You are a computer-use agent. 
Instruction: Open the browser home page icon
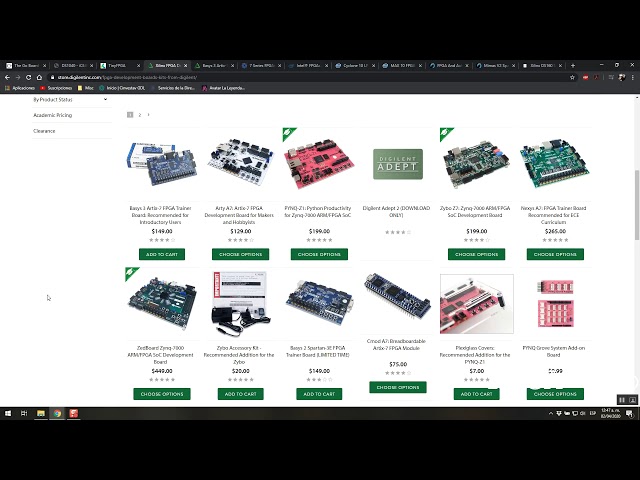point(39,77)
